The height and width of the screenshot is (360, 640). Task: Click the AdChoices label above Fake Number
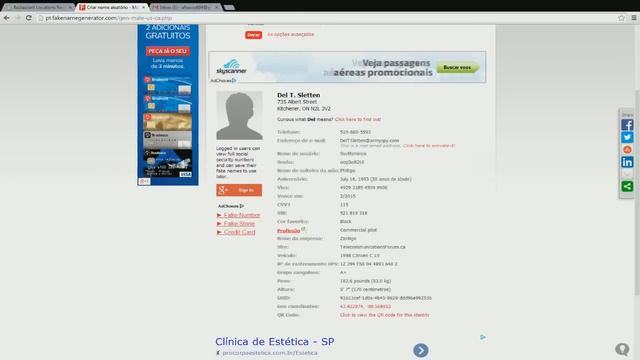point(231,206)
